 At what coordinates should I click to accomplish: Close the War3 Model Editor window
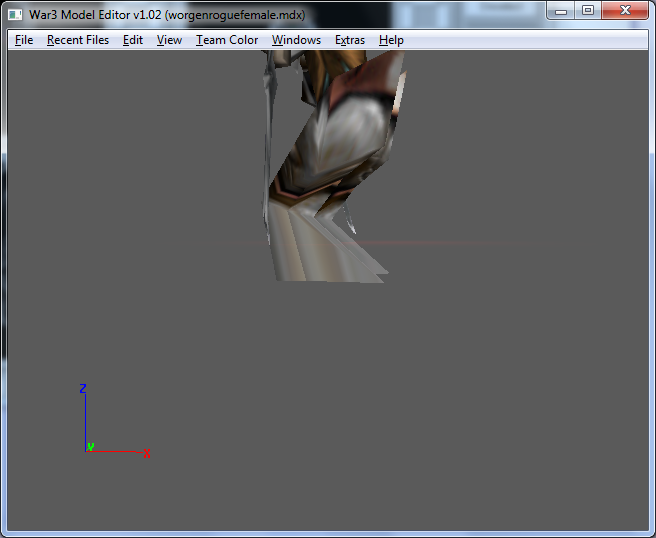click(625, 11)
